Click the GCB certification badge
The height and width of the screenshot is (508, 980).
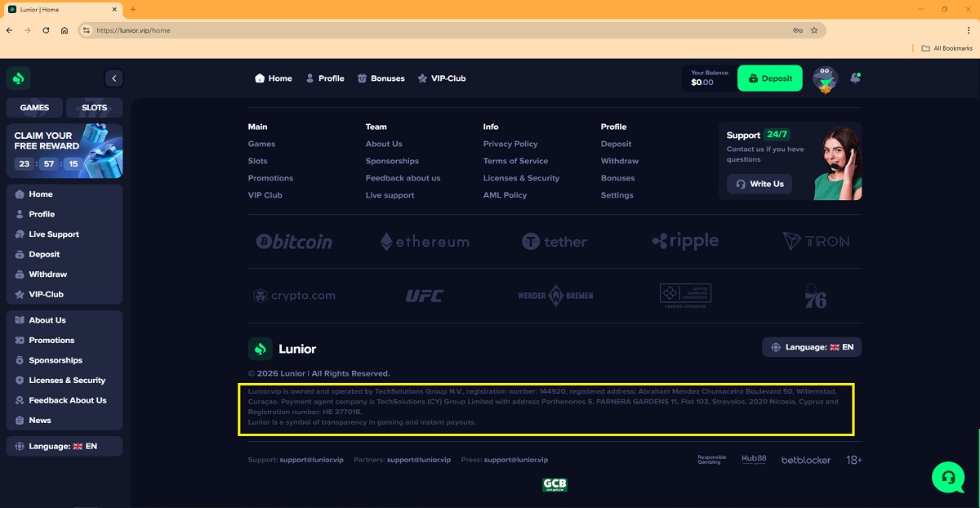pos(555,485)
